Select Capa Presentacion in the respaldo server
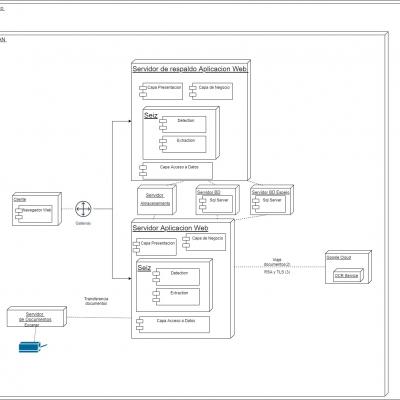 [x=161, y=91]
